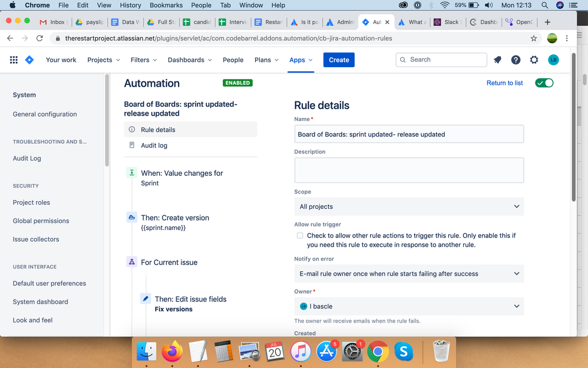Open the Audit Log sidebar link
Screen dimensions: 588x368
tap(27, 159)
